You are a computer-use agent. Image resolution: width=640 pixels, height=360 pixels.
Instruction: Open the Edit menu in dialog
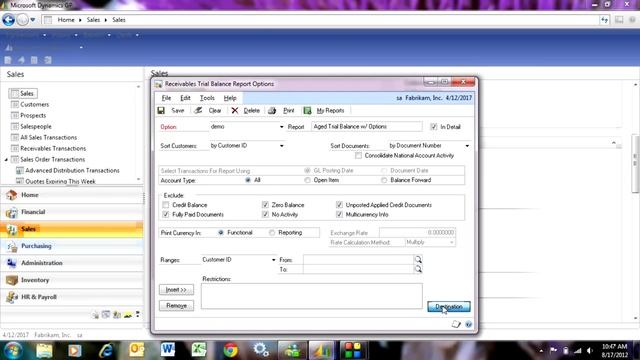click(185, 98)
